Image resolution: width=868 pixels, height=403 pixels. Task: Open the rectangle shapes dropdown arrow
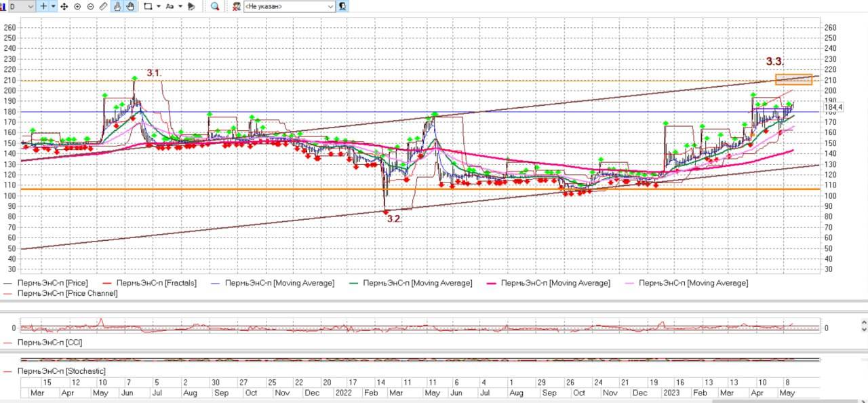[158, 6]
